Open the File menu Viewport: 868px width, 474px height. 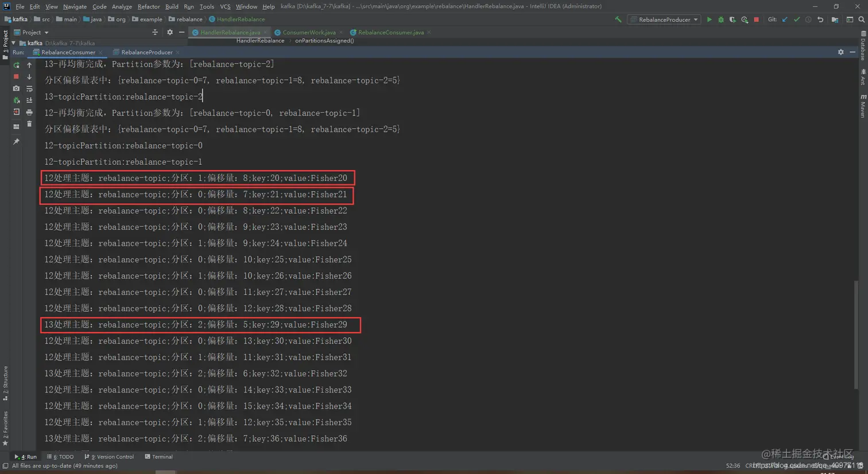pos(20,6)
